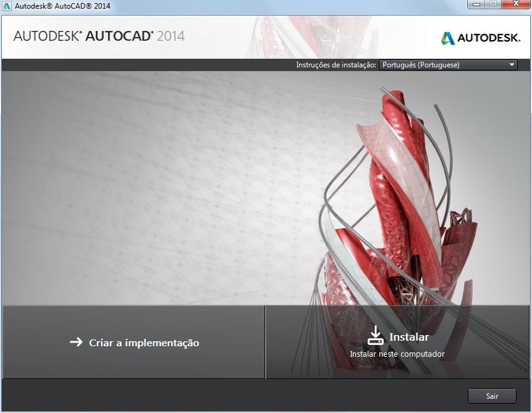The height and width of the screenshot is (413, 532).
Task: Select the currently shown Português (Portuguese) value
Action: pyautogui.click(x=426, y=64)
